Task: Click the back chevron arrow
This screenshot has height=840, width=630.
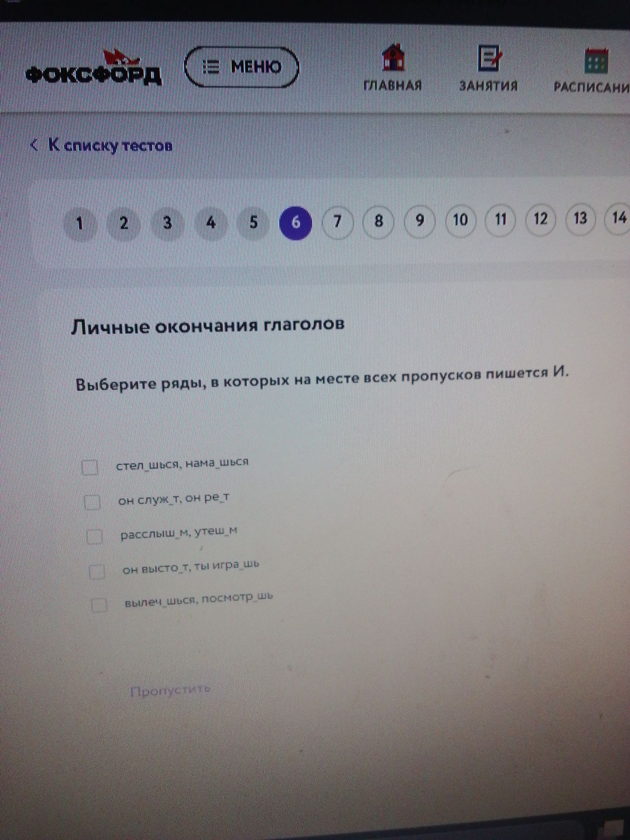Action: click(35, 144)
